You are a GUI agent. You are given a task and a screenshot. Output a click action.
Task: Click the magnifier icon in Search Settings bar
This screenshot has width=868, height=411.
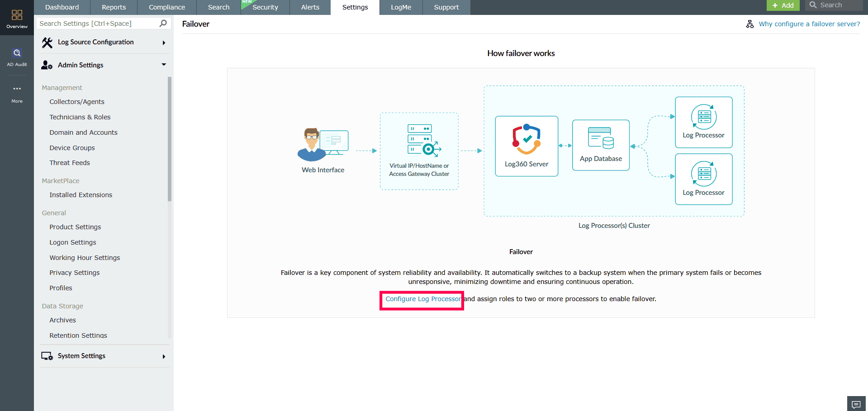[x=162, y=23]
